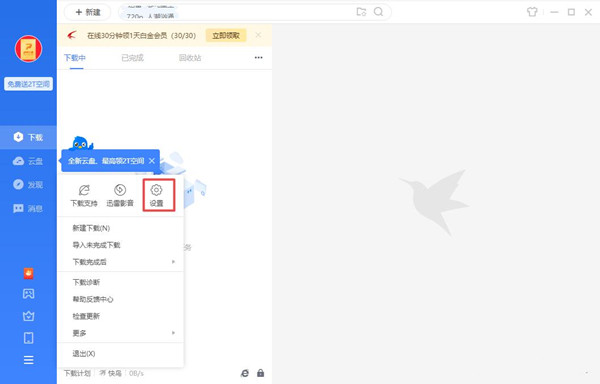The width and height of the screenshot is (600, 384).
Task: Click the folder icon in search bar
Action: (x=361, y=12)
